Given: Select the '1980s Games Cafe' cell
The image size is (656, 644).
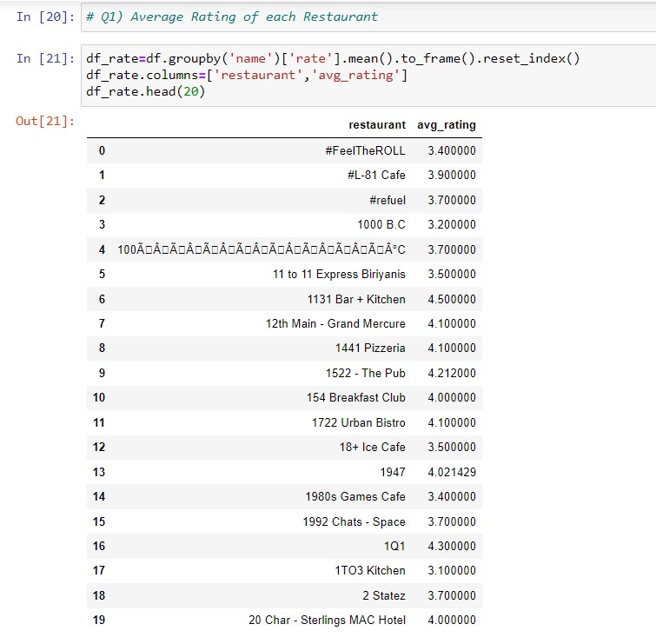Looking at the screenshot, I should [355, 497].
